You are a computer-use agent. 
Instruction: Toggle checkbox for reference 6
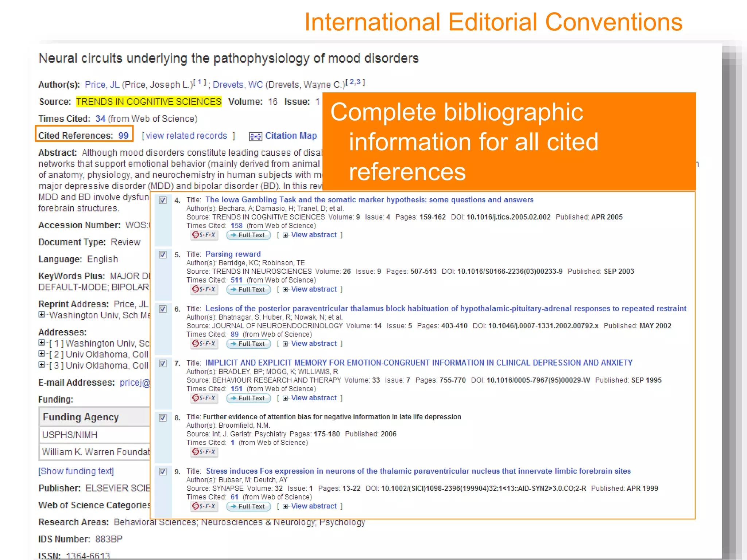[x=163, y=309]
